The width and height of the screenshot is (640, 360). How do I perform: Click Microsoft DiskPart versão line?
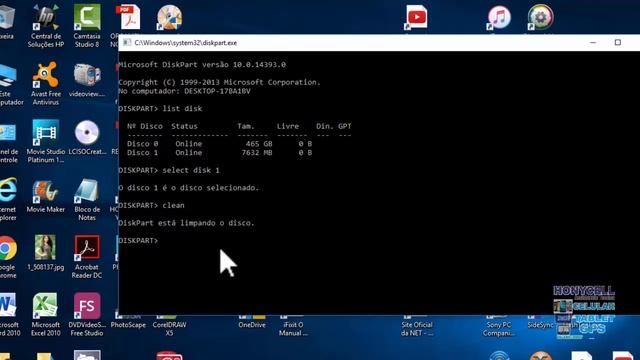202,64
